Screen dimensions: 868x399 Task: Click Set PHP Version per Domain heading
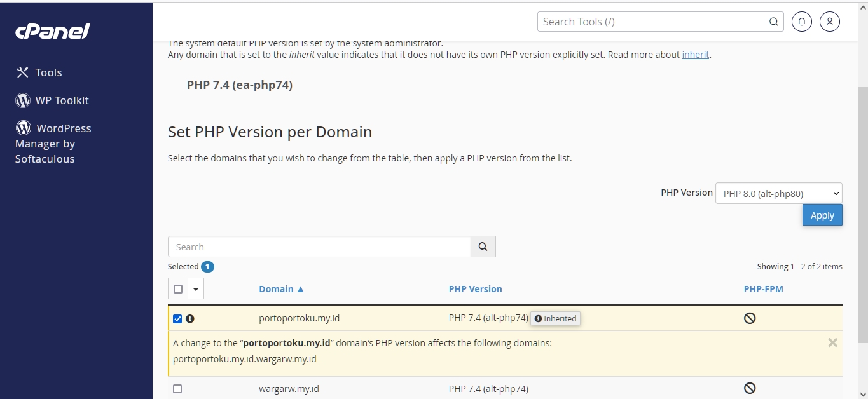270,132
